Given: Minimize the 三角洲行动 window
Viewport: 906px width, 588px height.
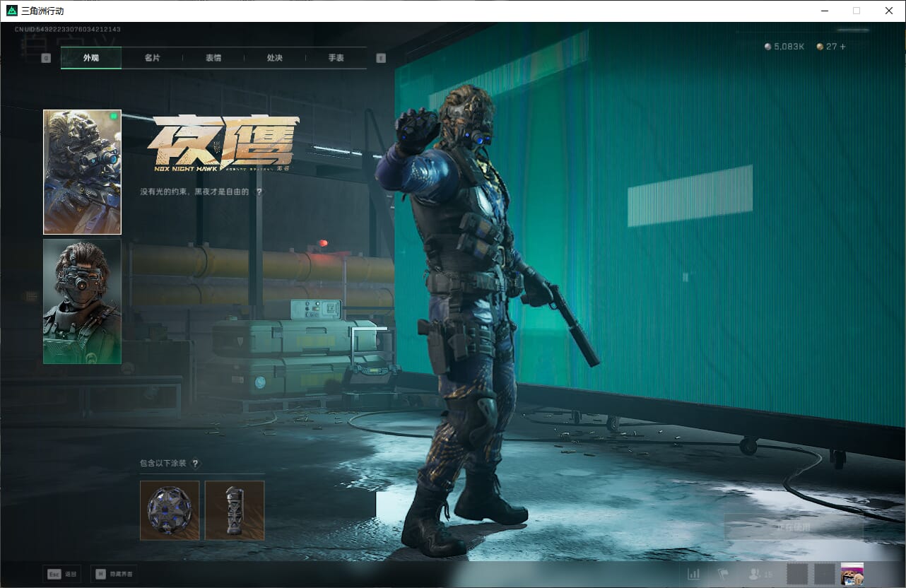Looking at the screenshot, I should click(824, 11).
